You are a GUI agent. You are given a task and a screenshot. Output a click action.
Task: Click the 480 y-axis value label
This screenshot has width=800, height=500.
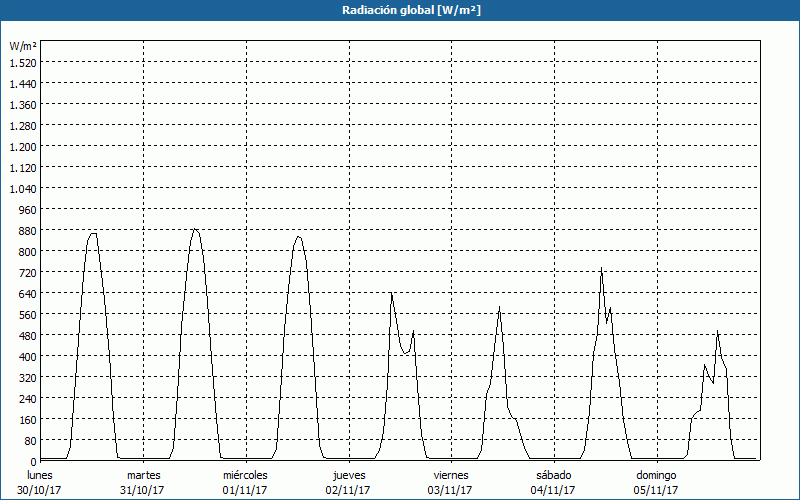click(26, 335)
